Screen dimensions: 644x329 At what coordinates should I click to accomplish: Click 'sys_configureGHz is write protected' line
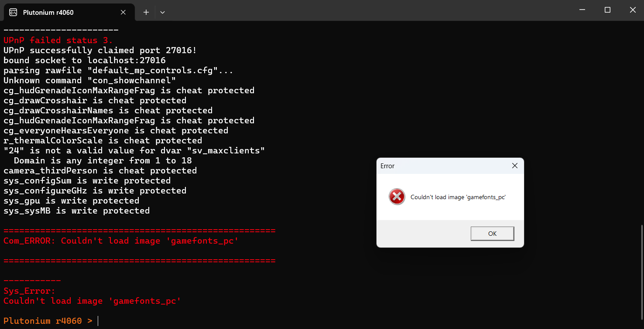tap(95, 191)
